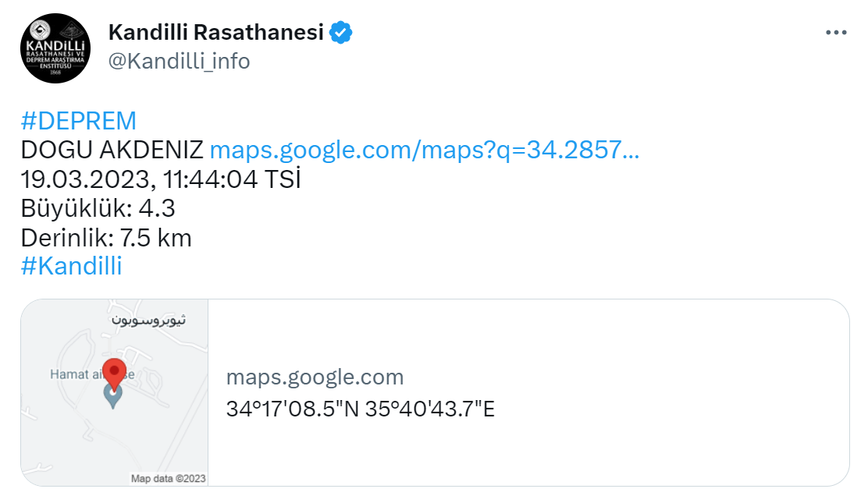
Task: Open the @Kandilli_info handle
Action: (x=179, y=61)
